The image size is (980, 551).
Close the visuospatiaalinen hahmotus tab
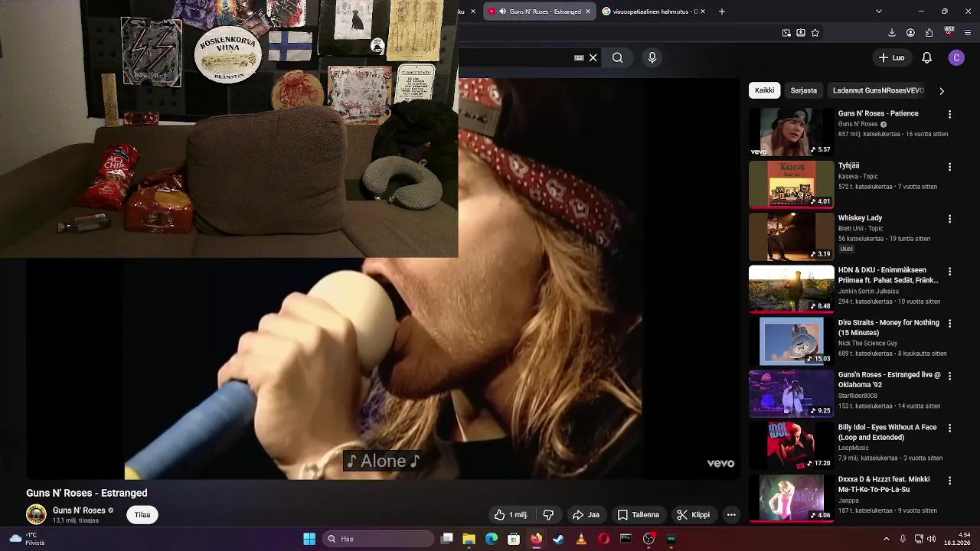tap(703, 11)
